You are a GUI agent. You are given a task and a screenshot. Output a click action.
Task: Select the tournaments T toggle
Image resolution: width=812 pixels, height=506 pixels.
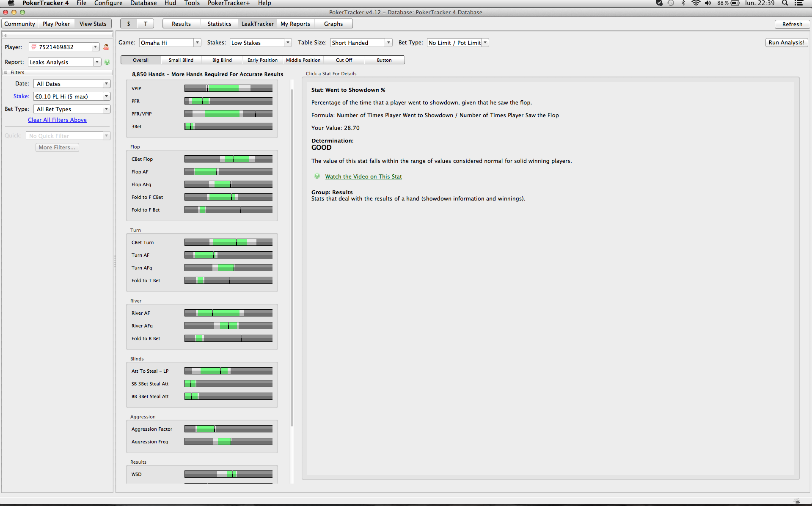[x=146, y=24]
